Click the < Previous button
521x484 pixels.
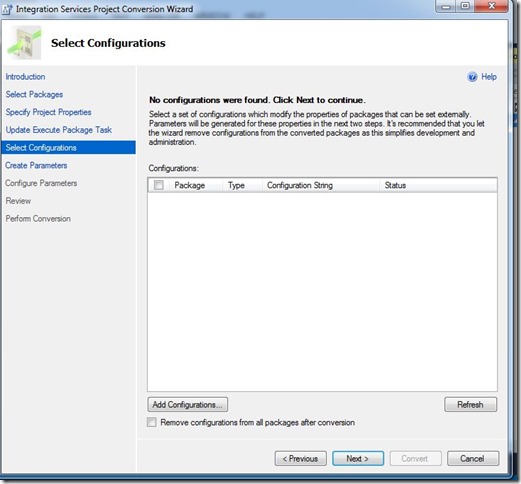coord(301,459)
